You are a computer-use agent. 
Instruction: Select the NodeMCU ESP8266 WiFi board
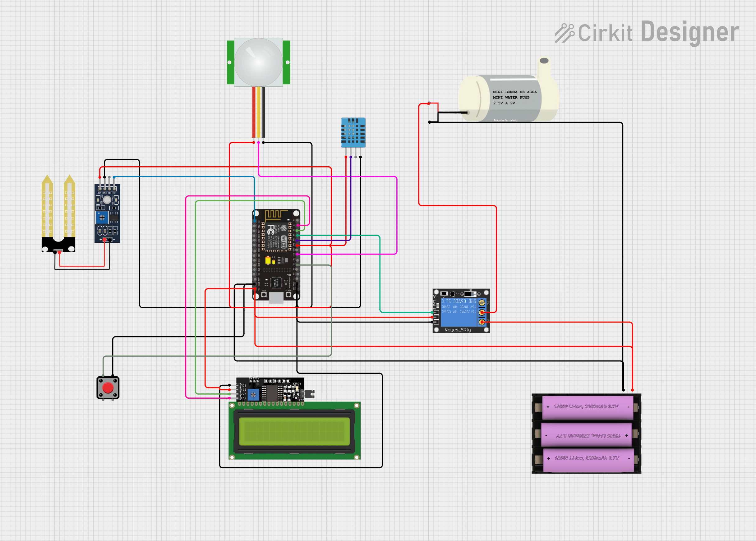click(276, 256)
